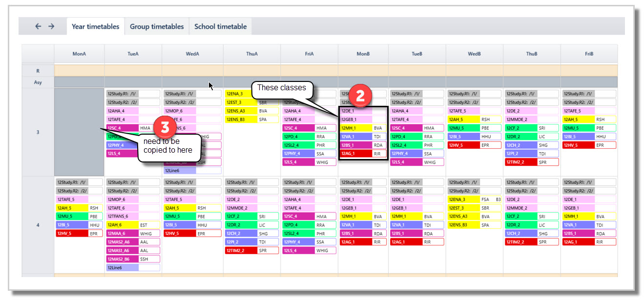Select class 12MH_1 BVA in MonB period 3
This screenshot has width=644, height=300.
363,128
